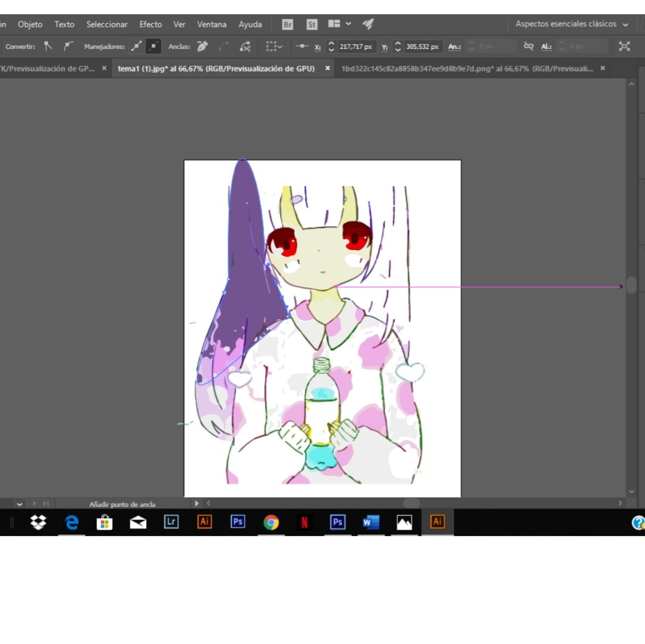Open the Seleccionar menu
645x644 pixels.
(x=107, y=24)
